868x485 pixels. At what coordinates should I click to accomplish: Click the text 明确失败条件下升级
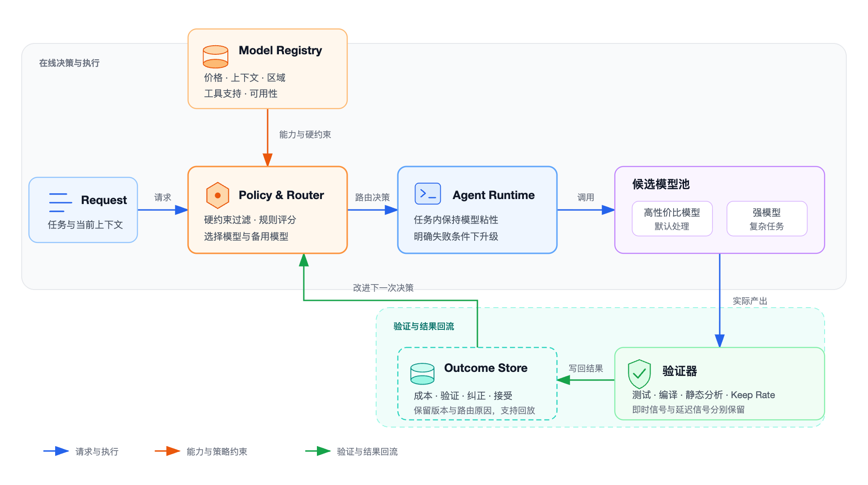pos(456,237)
